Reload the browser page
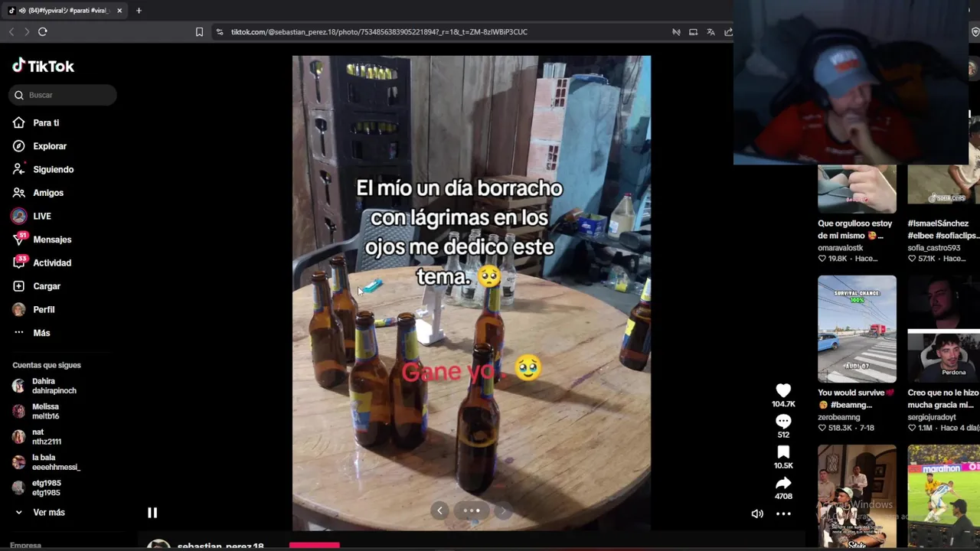 click(43, 31)
